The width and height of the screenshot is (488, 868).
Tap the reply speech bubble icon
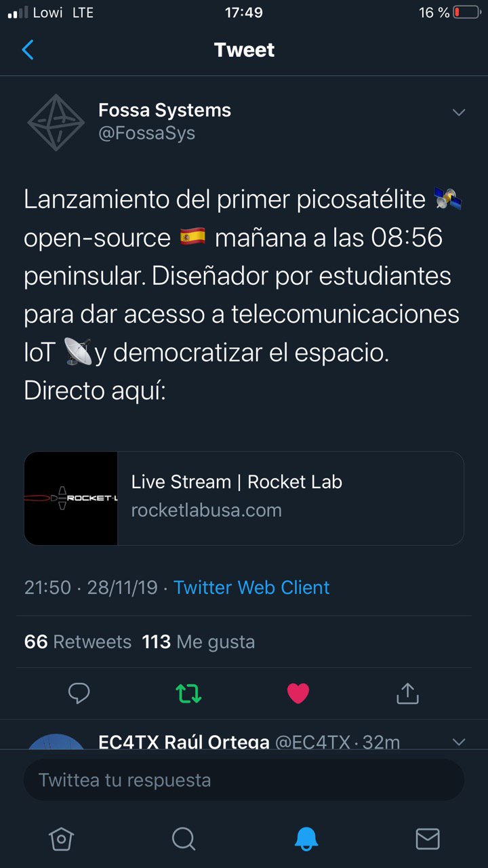click(x=79, y=693)
